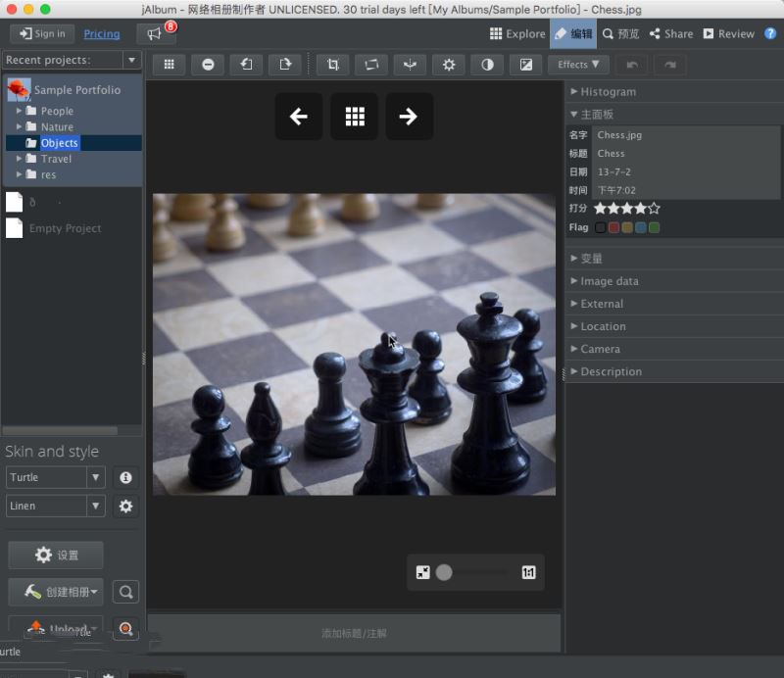Set rating to first star
The width and height of the screenshot is (784, 678).
600,208
